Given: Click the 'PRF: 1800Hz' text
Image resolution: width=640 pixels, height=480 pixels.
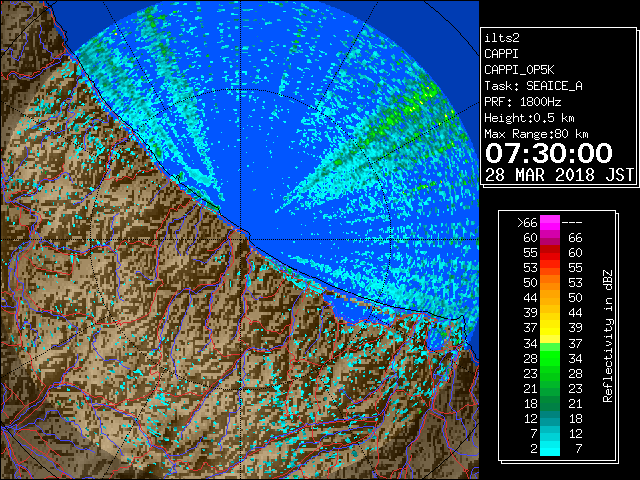Looking at the screenshot, I should pyautogui.click(x=522, y=102).
